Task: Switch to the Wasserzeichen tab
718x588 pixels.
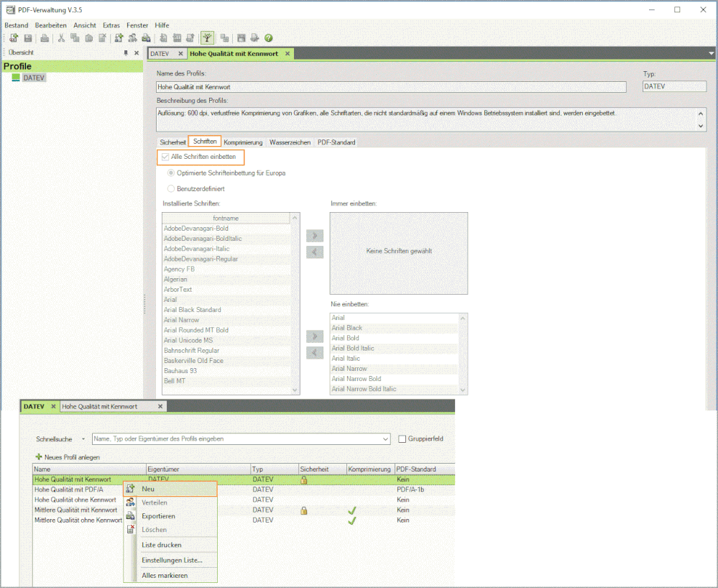Action: [x=290, y=142]
